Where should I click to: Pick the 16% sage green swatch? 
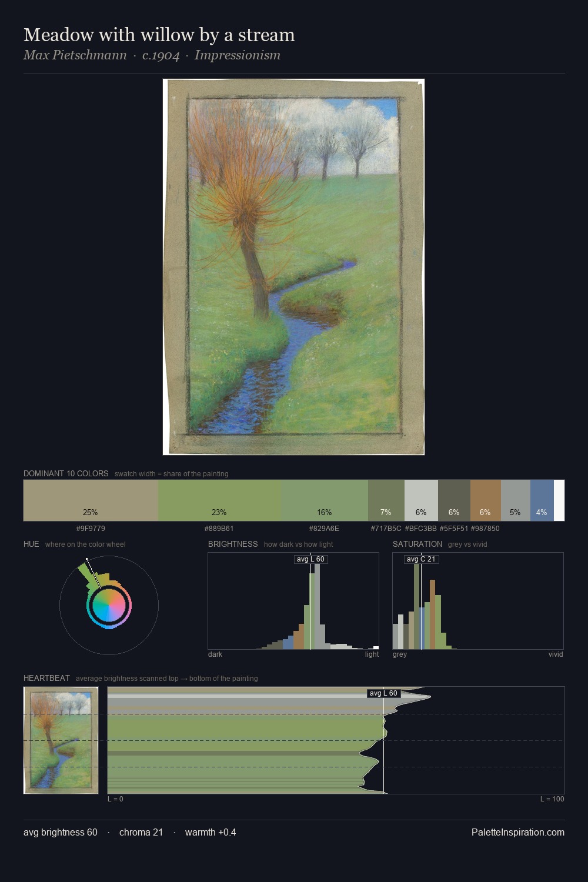[325, 500]
